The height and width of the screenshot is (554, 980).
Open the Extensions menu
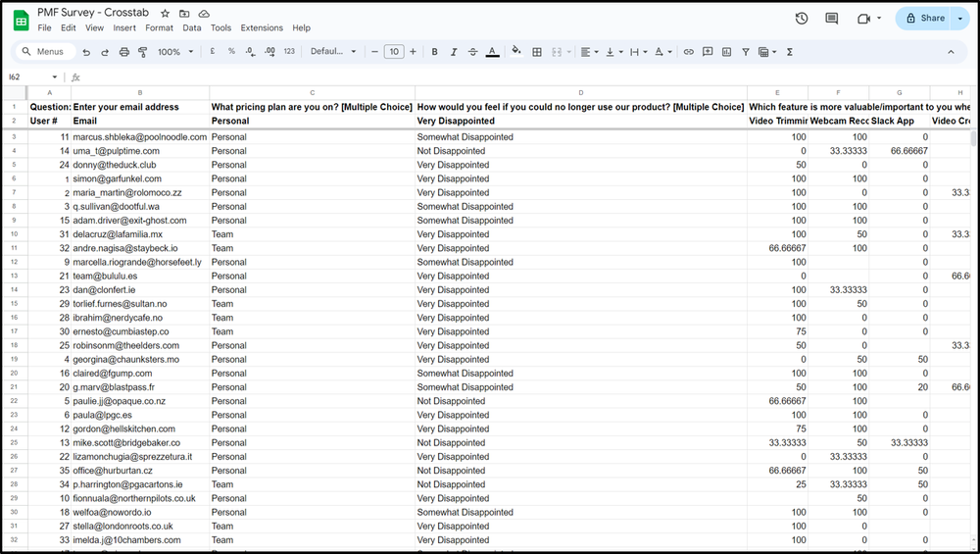(262, 28)
